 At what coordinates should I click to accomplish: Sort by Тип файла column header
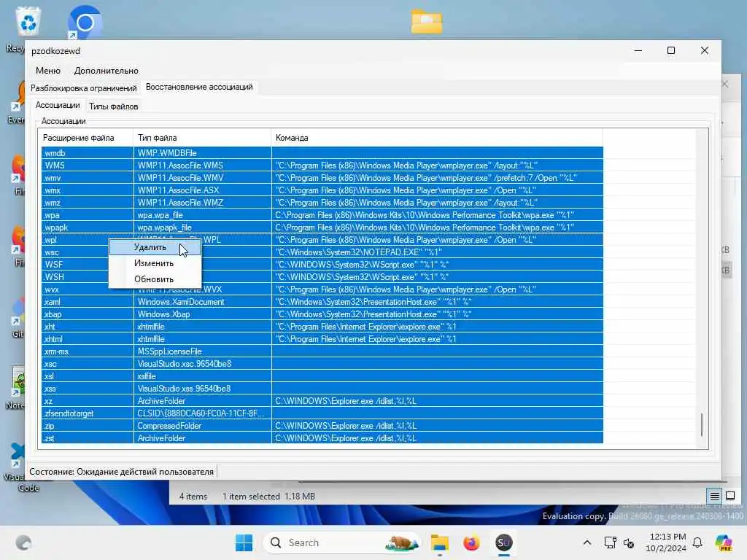pyautogui.click(x=202, y=138)
